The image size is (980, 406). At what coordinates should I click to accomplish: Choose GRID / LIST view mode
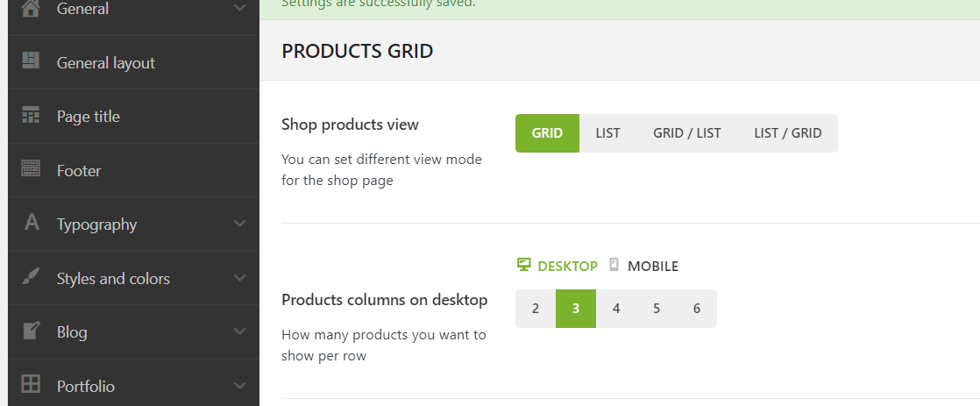click(x=686, y=133)
